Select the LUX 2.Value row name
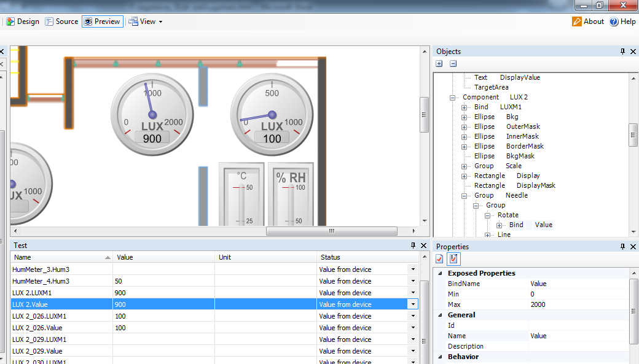 point(61,304)
